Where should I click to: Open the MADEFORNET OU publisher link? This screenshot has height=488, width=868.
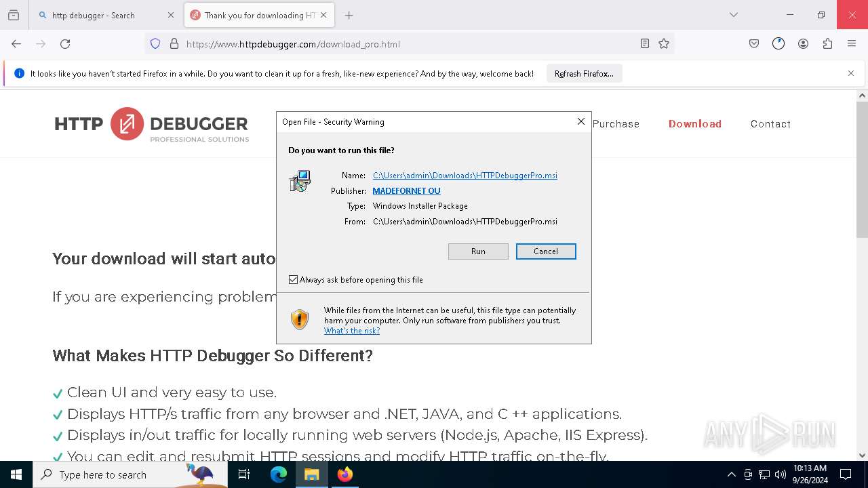tap(406, 191)
